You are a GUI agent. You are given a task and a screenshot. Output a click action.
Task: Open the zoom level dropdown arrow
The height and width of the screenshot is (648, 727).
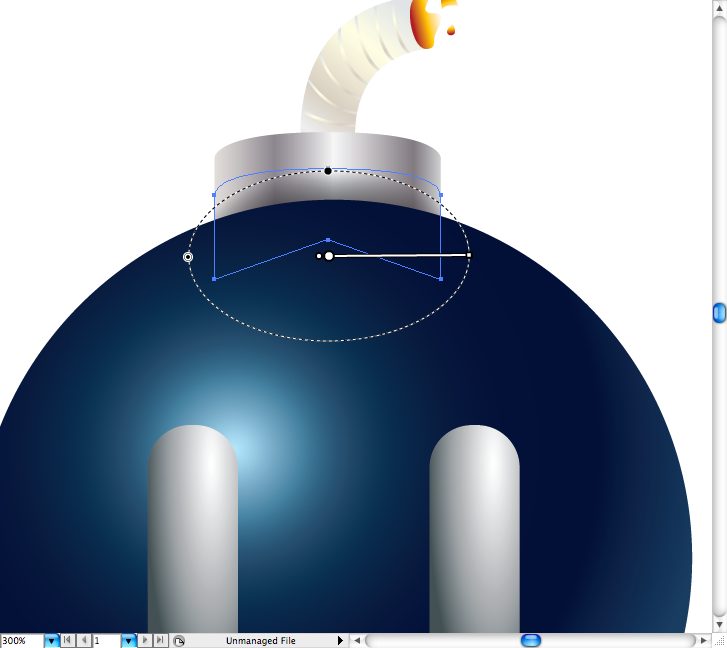[x=51, y=640]
